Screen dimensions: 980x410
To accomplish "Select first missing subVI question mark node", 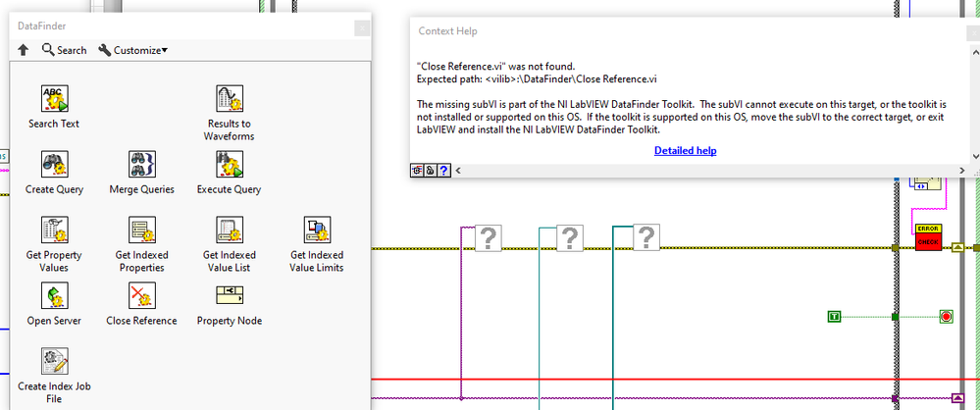I will click(x=489, y=238).
